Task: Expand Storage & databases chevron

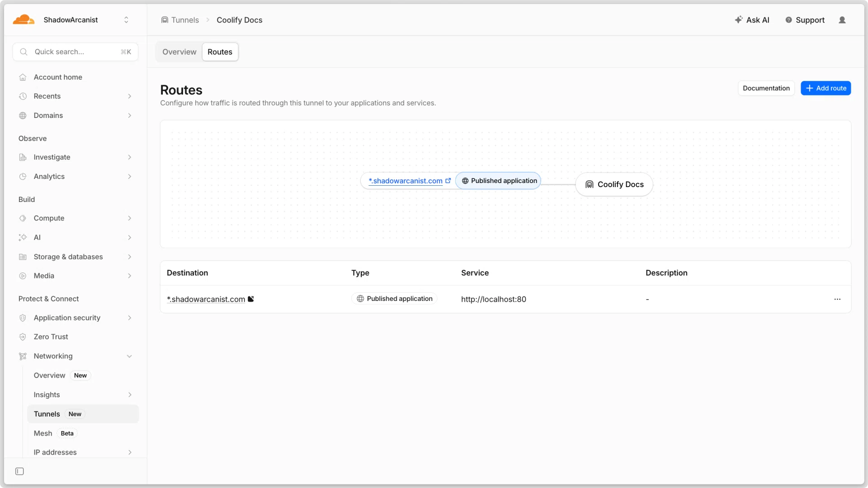Action: pyautogui.click(x=130, y=257)
